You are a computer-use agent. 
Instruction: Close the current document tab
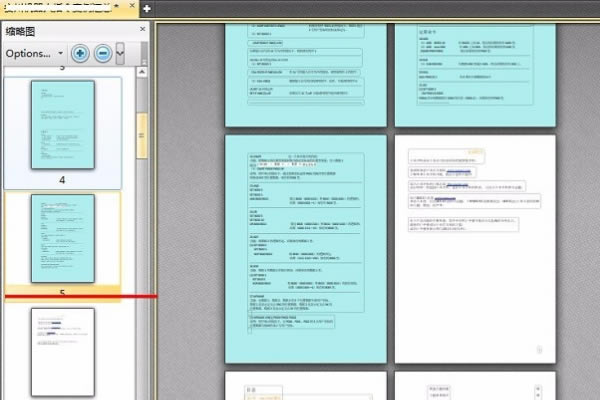(x=132, y=6)
